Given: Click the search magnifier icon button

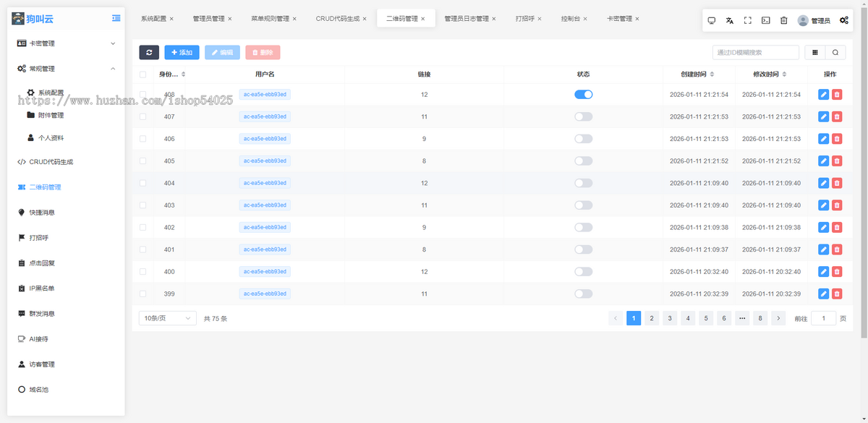Looking at the screenshot, I should [x=835, y=52].
